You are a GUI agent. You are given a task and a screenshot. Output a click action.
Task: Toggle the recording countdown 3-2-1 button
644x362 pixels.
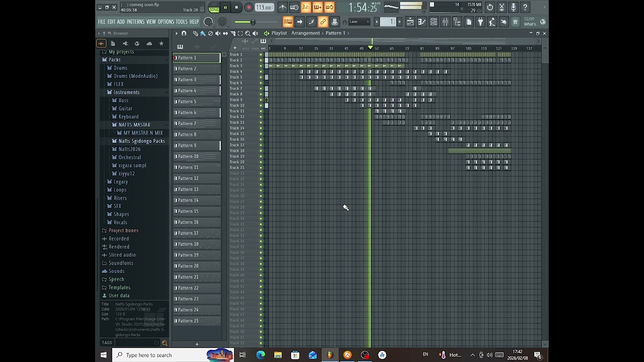pos(306,7)
